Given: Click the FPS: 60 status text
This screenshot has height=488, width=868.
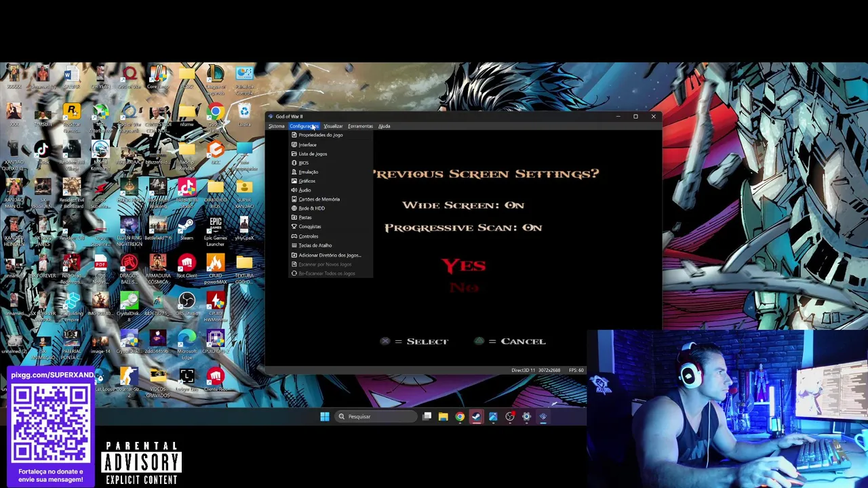Looking at the screenshot, I should tap(576, 371).
